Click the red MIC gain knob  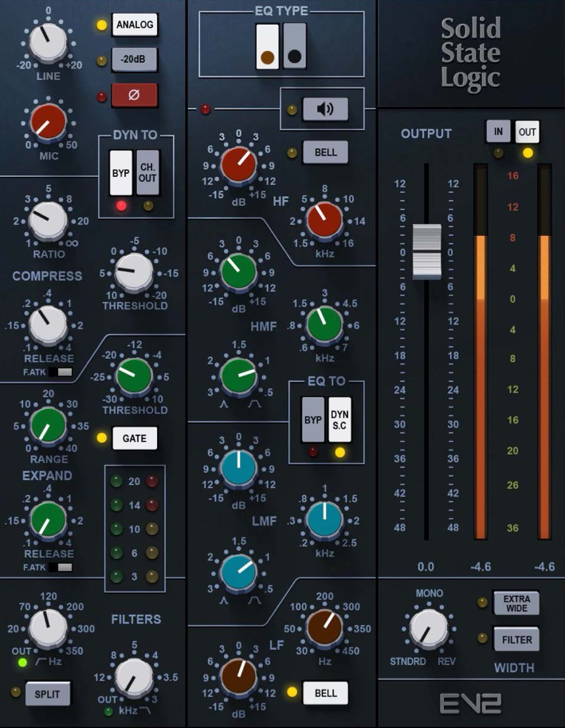pos(48,122)
